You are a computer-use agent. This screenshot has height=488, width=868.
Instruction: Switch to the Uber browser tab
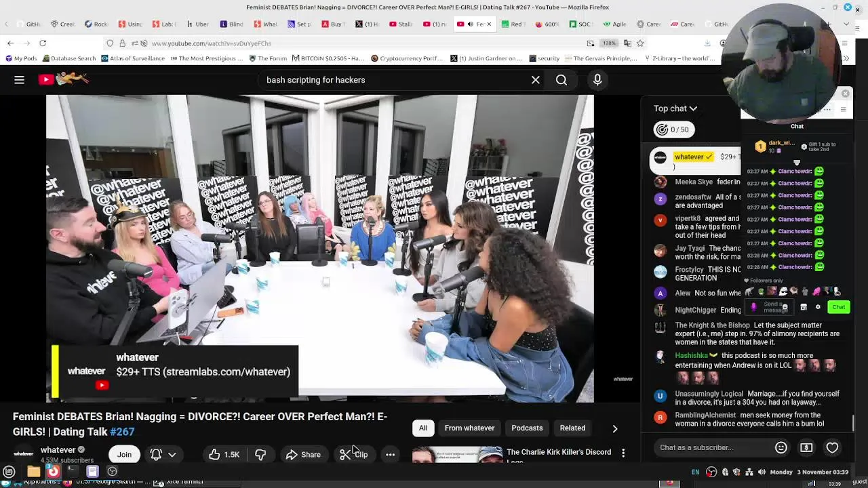coord(197,24)
